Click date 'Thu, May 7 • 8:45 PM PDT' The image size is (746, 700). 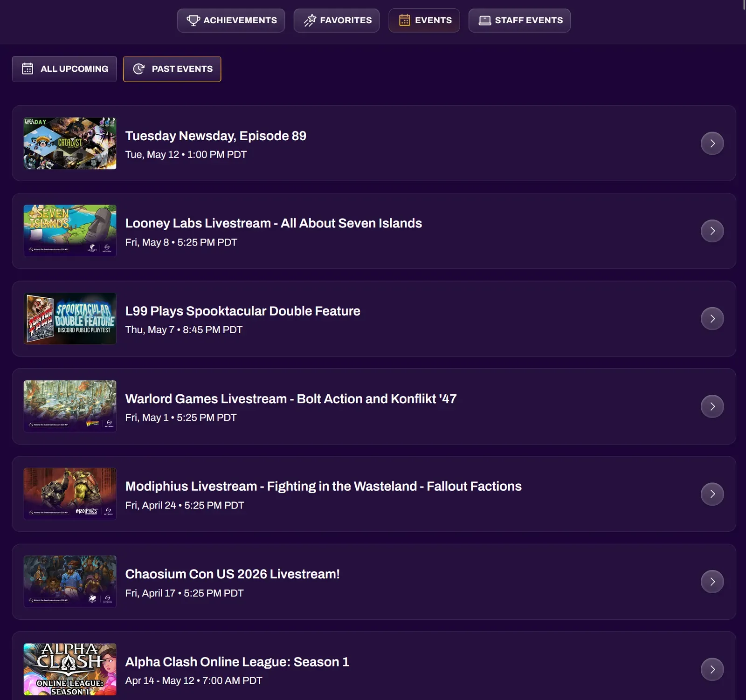[184, 330]
